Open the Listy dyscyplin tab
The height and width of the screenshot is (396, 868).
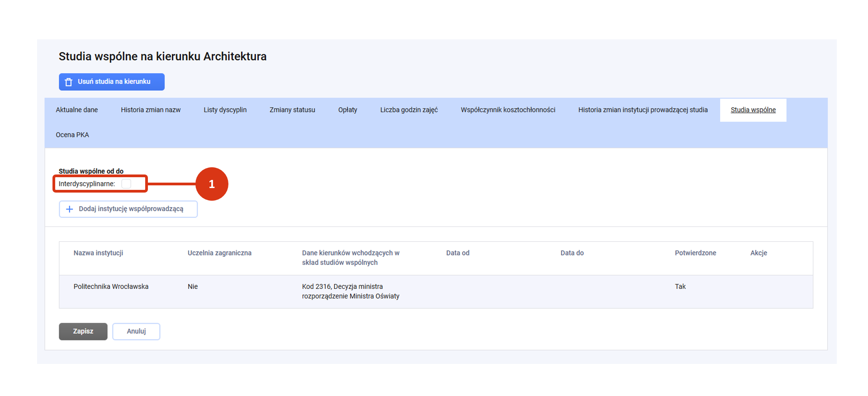pos(225,110)
